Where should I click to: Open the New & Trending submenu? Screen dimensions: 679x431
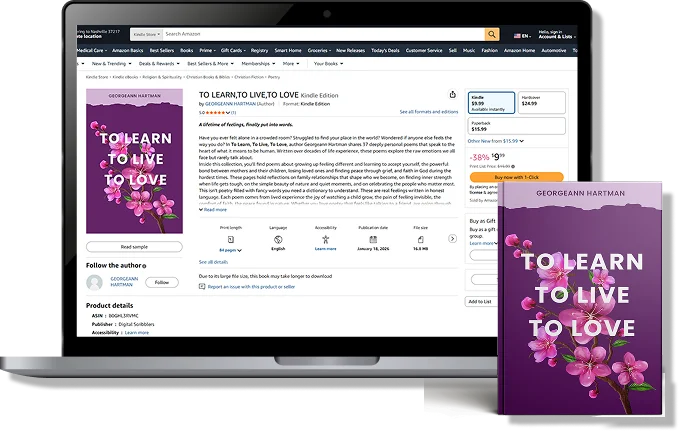click(111, 64)
